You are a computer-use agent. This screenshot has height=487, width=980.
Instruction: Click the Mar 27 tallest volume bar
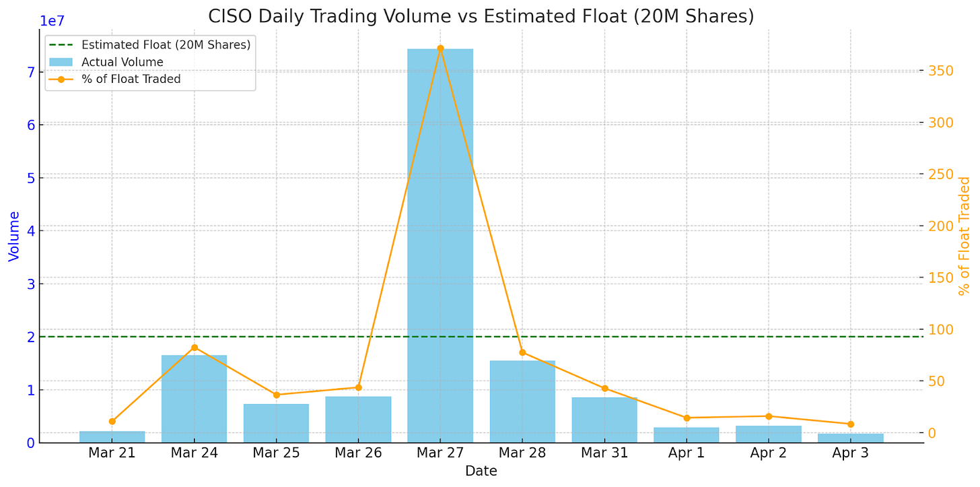pos(440,246)
